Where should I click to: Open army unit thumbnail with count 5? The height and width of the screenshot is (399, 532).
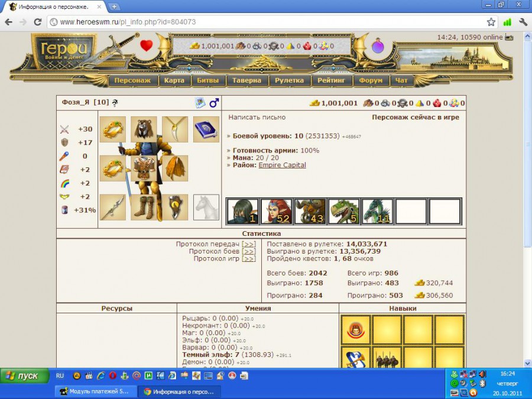(x=343, y=212)
